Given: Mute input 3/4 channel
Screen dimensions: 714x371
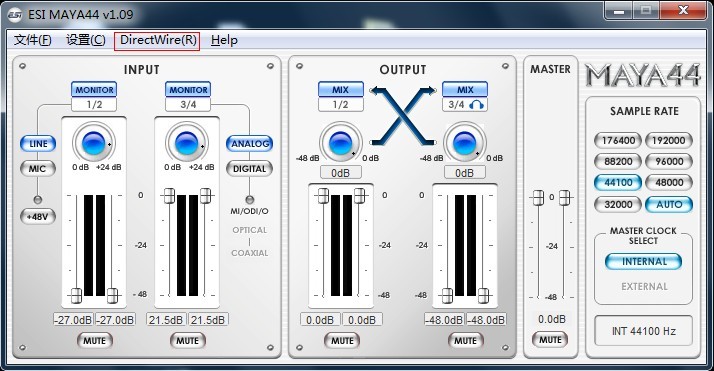Looking at the screenshot, I should click(188, 341).
